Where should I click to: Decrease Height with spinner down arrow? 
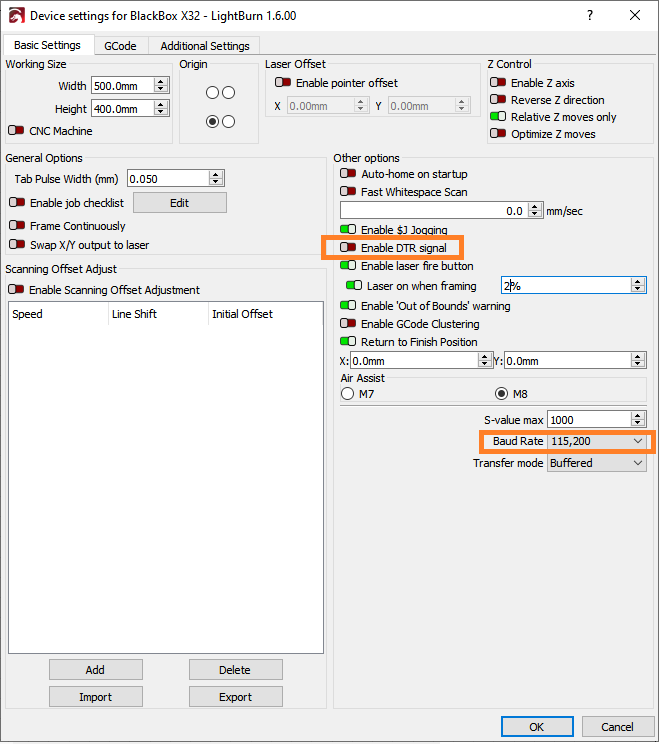tap(161, 113)
